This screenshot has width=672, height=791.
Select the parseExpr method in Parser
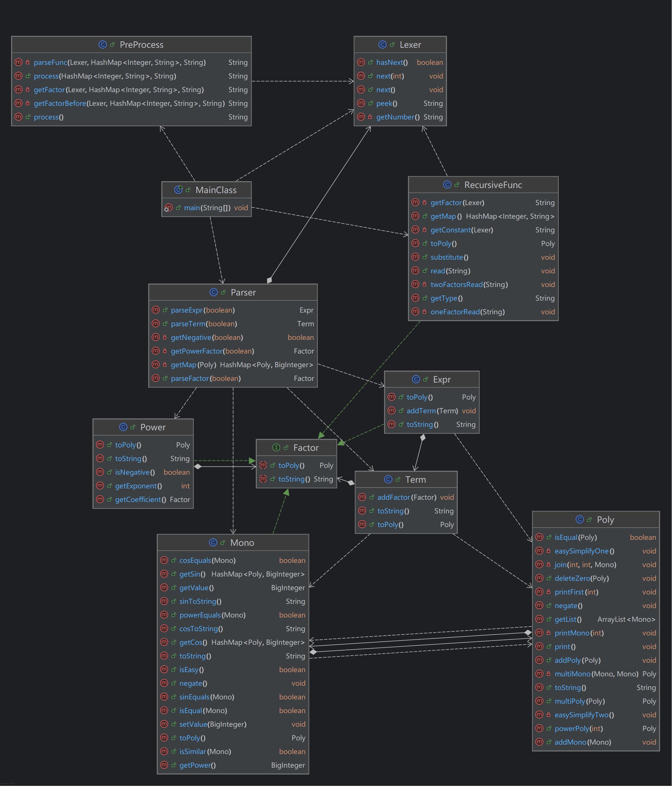[187, 310]
